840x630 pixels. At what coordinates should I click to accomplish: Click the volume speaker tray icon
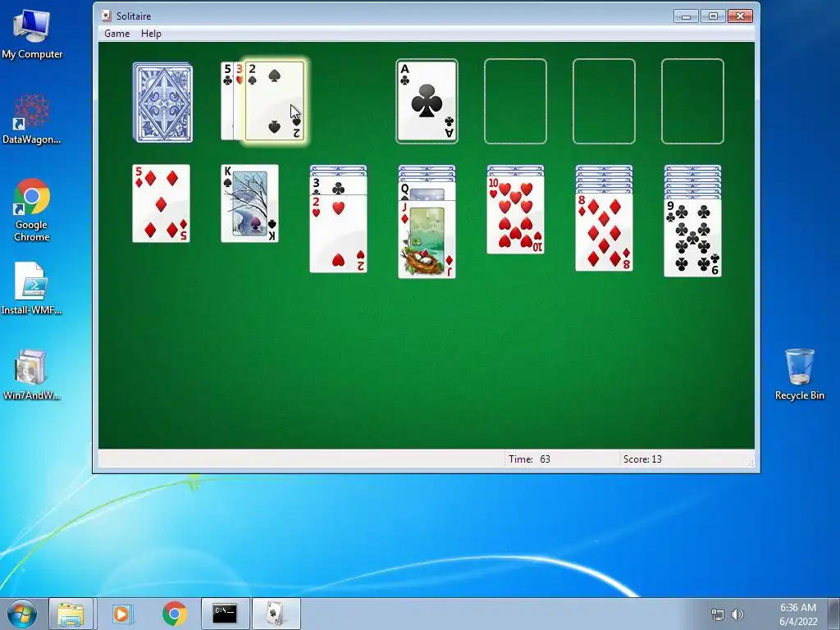click(x=737, y=614)
